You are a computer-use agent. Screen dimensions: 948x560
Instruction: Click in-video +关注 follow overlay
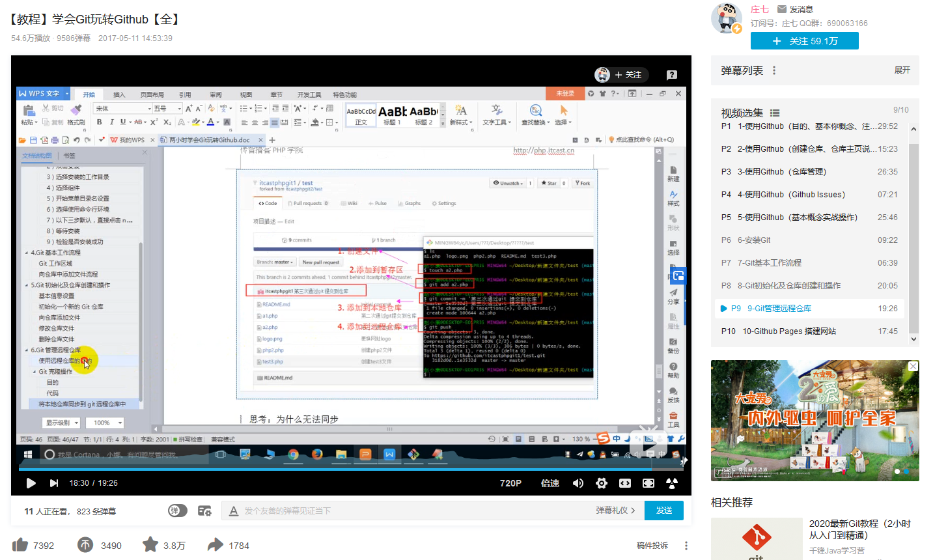(622, 75)
